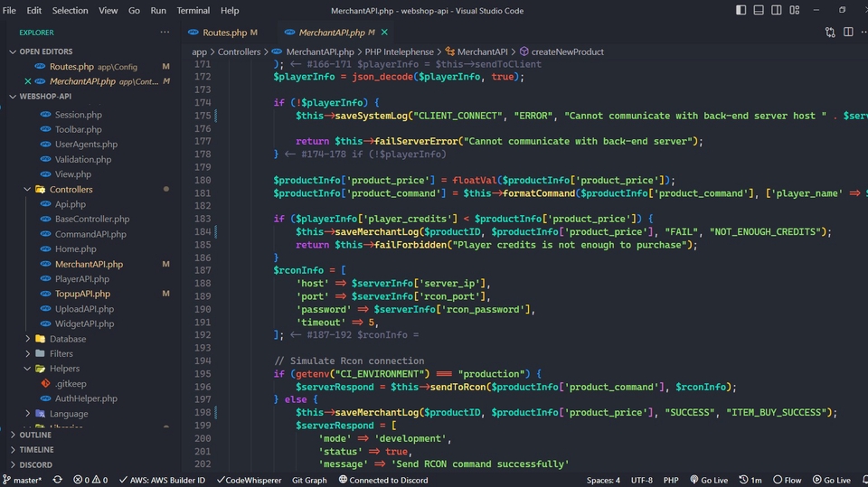Open the Selection menu
868x487 pixels.
[x=70, y=10]
